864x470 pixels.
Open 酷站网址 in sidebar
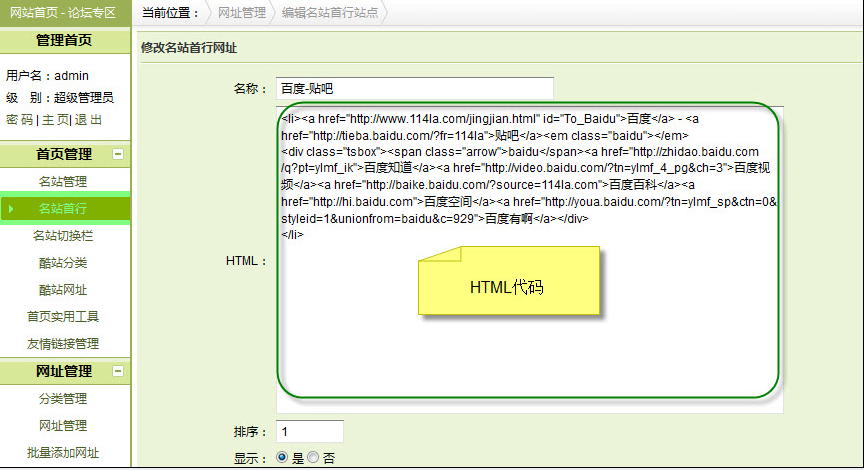[63, 290]
